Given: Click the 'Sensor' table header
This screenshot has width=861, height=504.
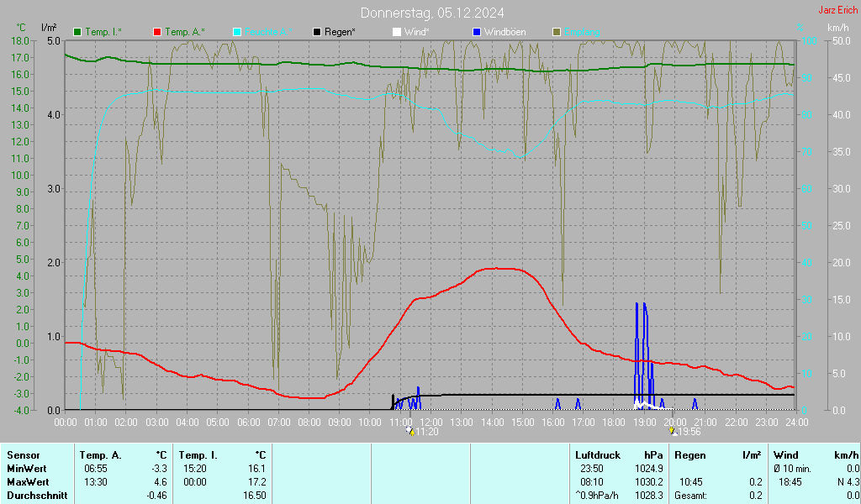Looking at the screenshot, I should coord(24,455).
